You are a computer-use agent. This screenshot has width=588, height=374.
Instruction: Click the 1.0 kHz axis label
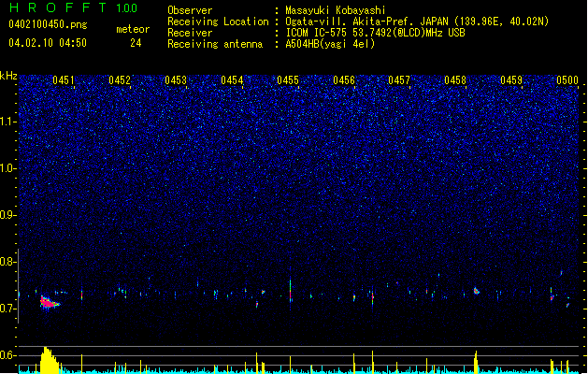[8, 168]
